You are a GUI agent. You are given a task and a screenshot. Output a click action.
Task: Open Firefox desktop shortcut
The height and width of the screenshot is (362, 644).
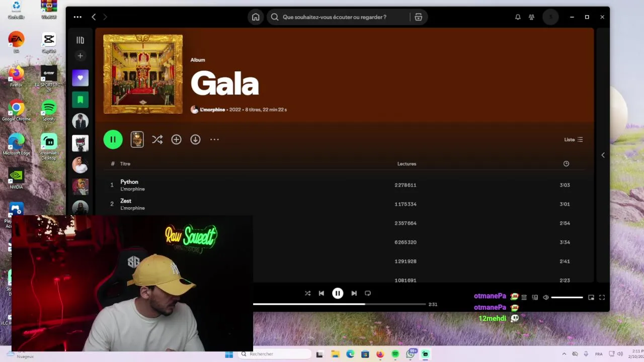coord(16,76)
